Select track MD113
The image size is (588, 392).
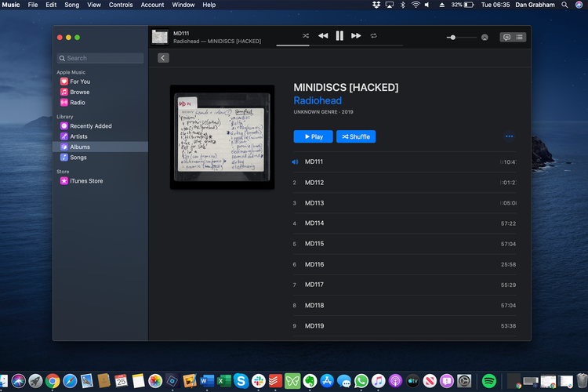click(x=405, y=203)
